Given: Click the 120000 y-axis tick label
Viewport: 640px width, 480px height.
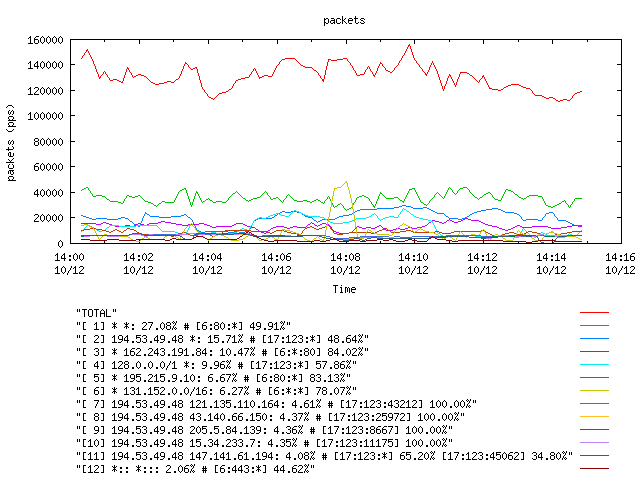Looking at the screenshot, I should [45, 91].
